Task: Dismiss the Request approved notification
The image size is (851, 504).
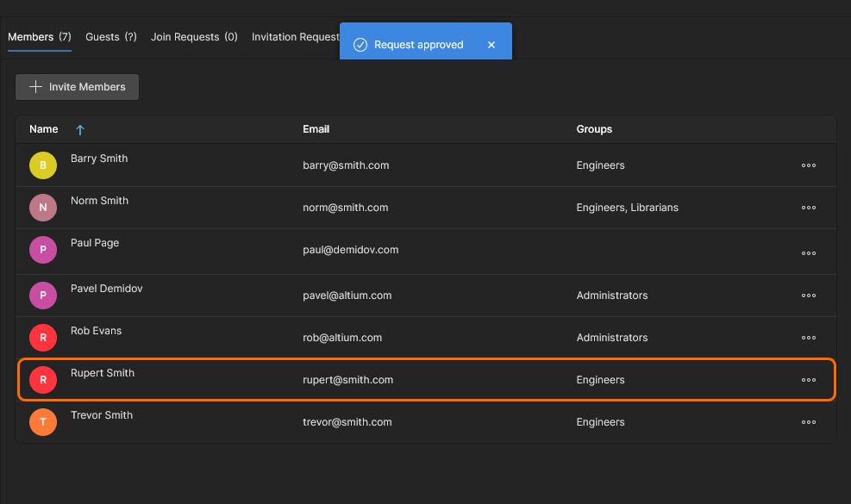Action: [491, 45]
